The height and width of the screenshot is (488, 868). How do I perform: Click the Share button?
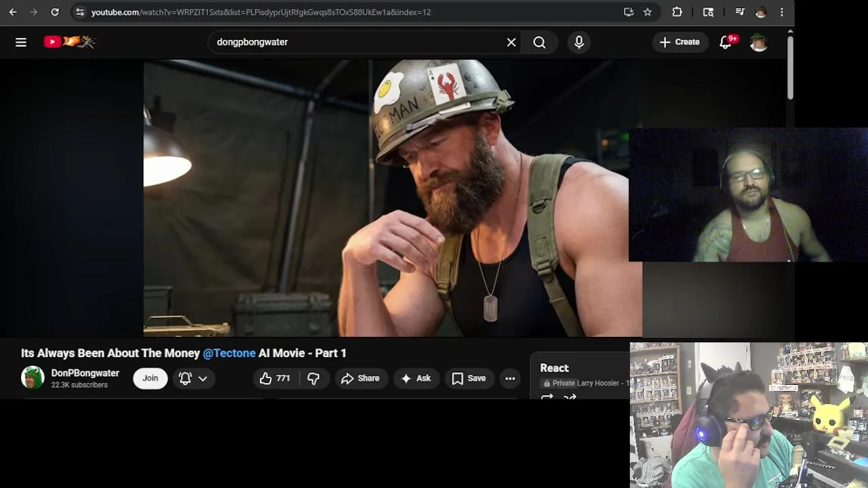tap(360, 378)
